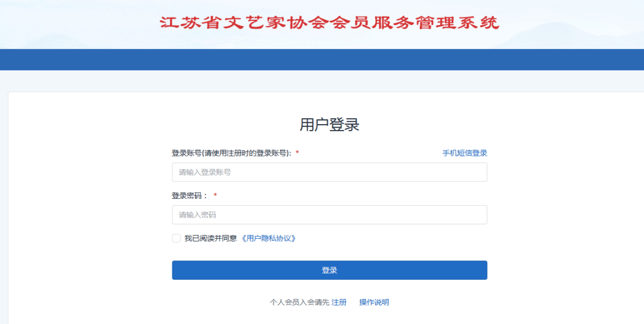The width and height of the screenshot is (644, 324).
Task: Click the 我已阅读并同意 label text
Action: click(210, 238)
